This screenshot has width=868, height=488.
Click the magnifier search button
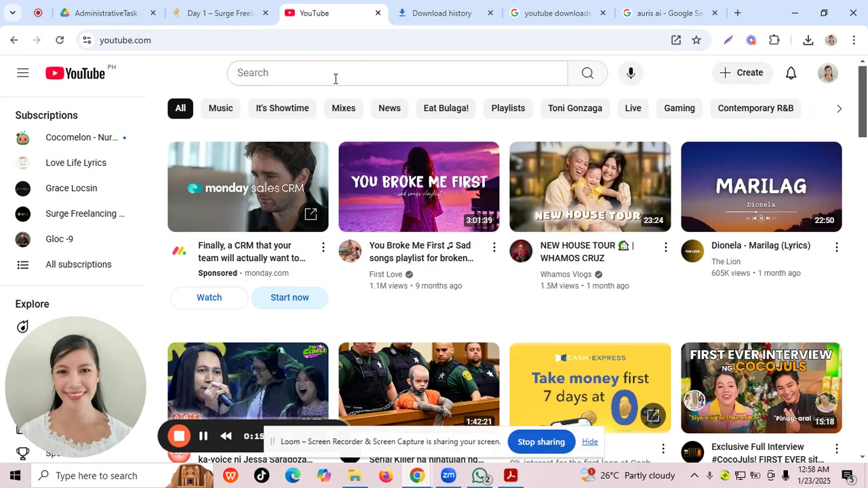pyautogui.click(x=587, y=73)
